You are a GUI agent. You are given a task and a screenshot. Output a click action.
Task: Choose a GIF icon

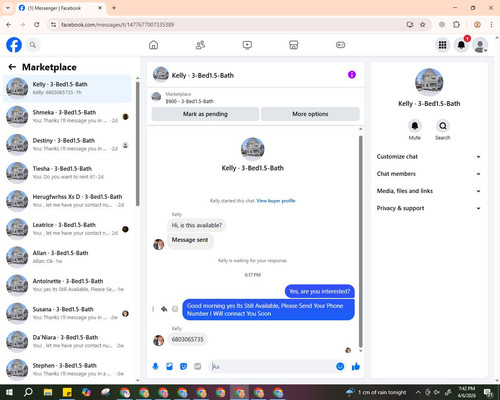pos(197,367)
